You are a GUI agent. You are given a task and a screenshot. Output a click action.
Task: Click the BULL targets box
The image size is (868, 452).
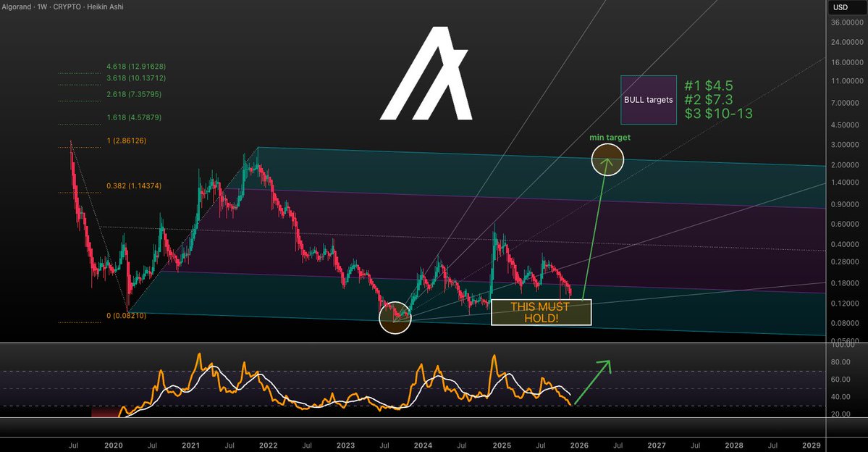pos(648,100)
